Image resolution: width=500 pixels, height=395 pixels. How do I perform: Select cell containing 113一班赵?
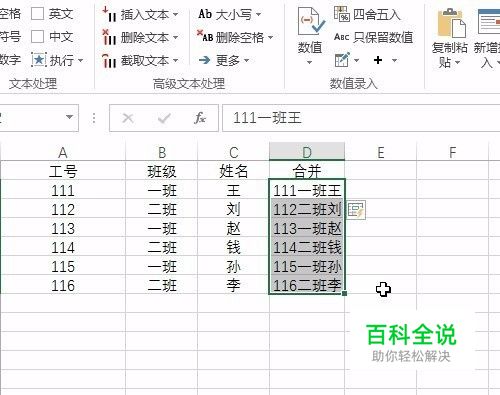pyautogui.click(x=307, y=228)
